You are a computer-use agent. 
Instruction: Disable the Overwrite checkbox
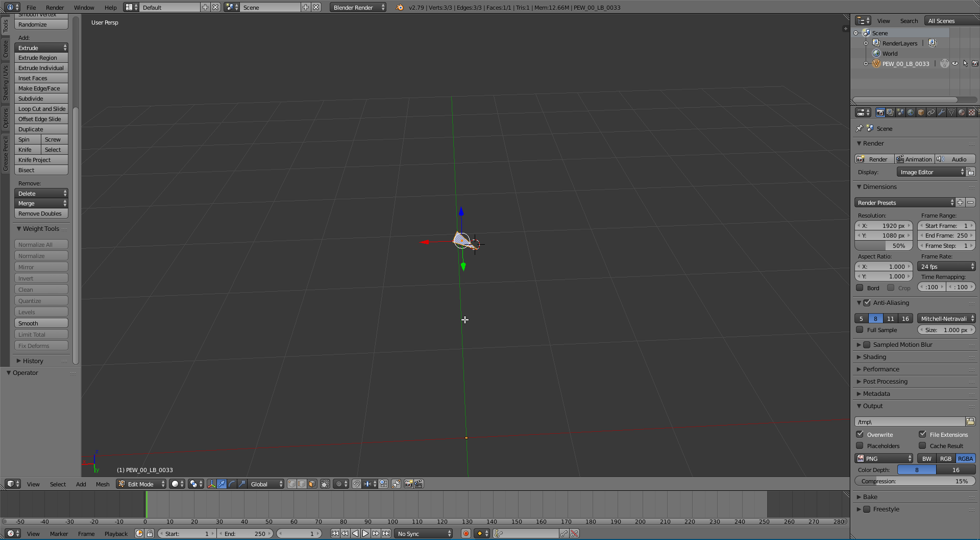[x=860, y=434]
